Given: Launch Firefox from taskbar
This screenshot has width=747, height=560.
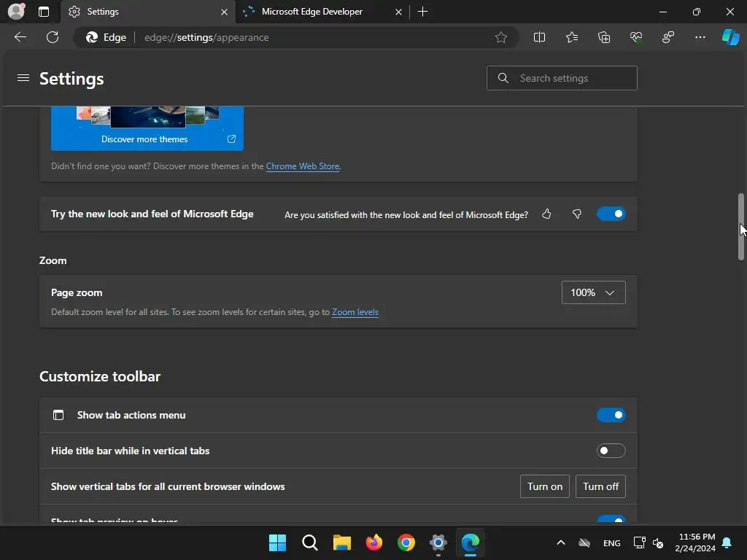Looking at the screenshot, I should pyautogui.click(x=374, y=542).
